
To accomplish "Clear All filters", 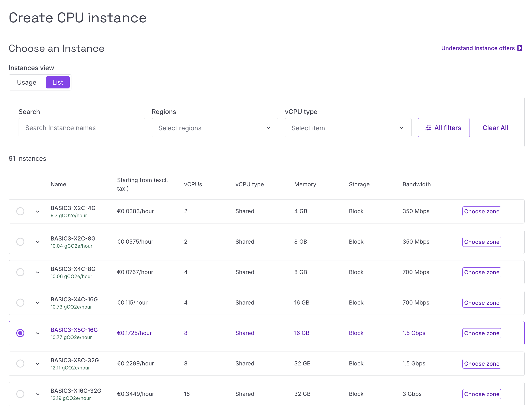I will click(495, 128).
